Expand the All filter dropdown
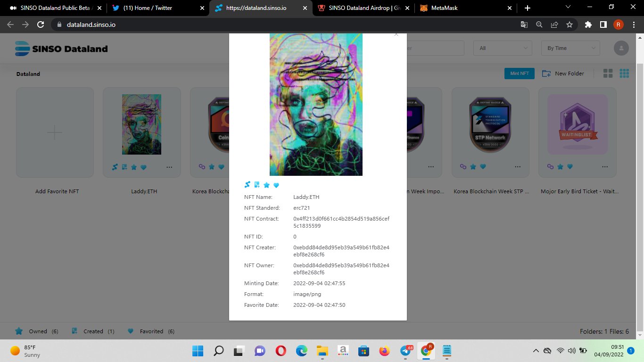Viewport: 644px width, 362px height. (x=503, y=48)
